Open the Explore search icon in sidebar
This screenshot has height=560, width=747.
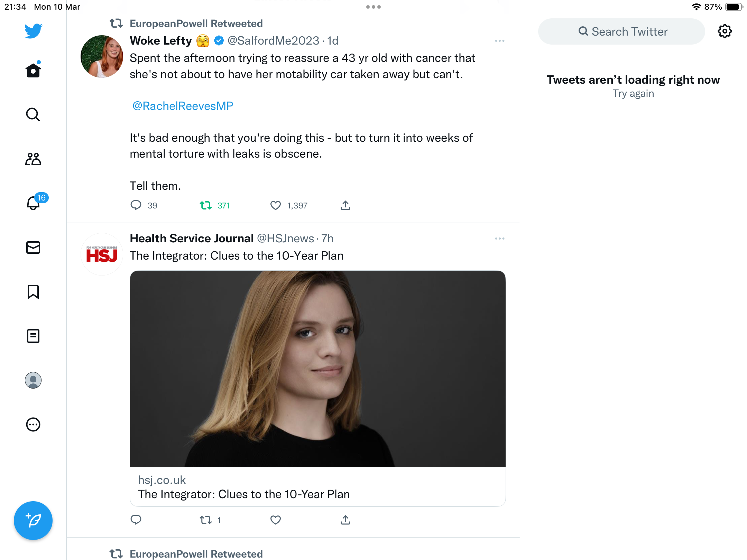(33, 114)
